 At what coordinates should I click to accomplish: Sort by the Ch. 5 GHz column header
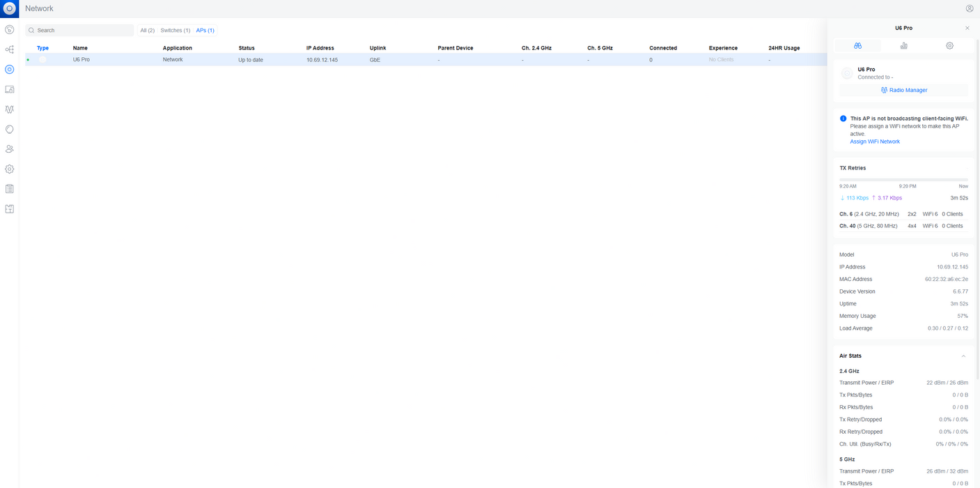pos(600,48)
